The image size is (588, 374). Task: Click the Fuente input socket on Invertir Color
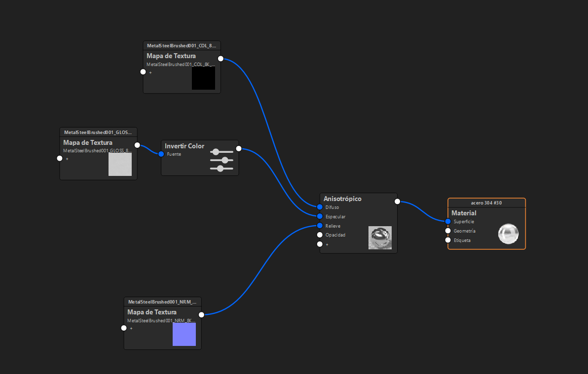(161, 154)
